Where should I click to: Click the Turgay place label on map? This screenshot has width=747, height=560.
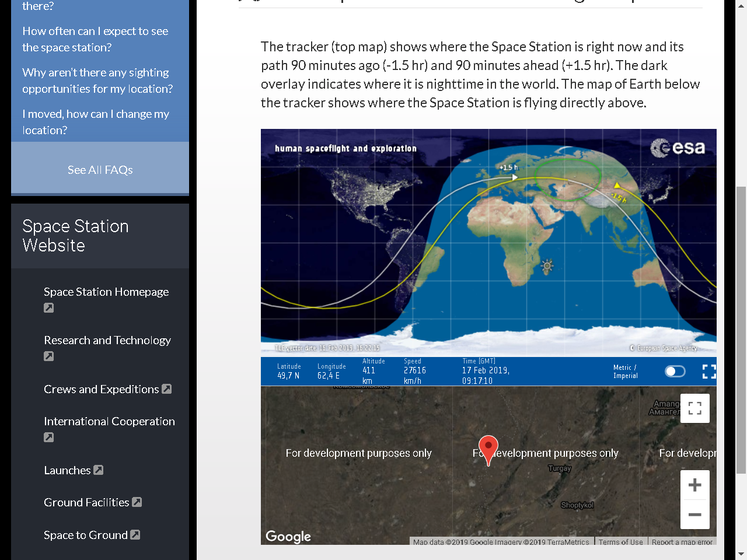coord(560,468)
